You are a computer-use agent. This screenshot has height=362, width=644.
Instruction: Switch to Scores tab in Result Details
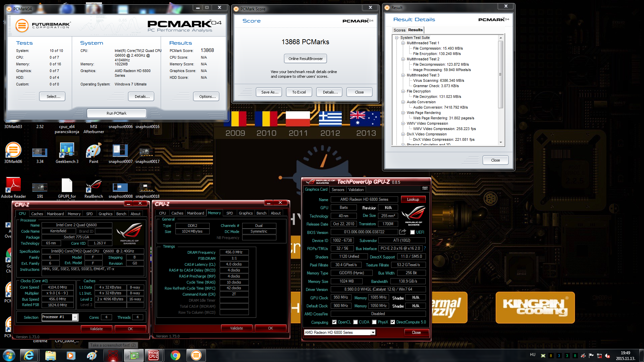(x=399, y=30)
